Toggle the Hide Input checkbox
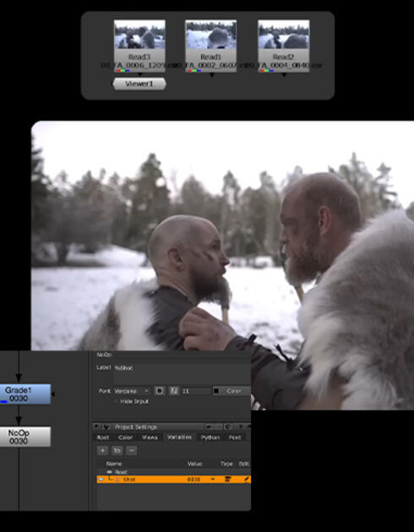This screenshot has width=414, height=532. [x=117, y=402]
